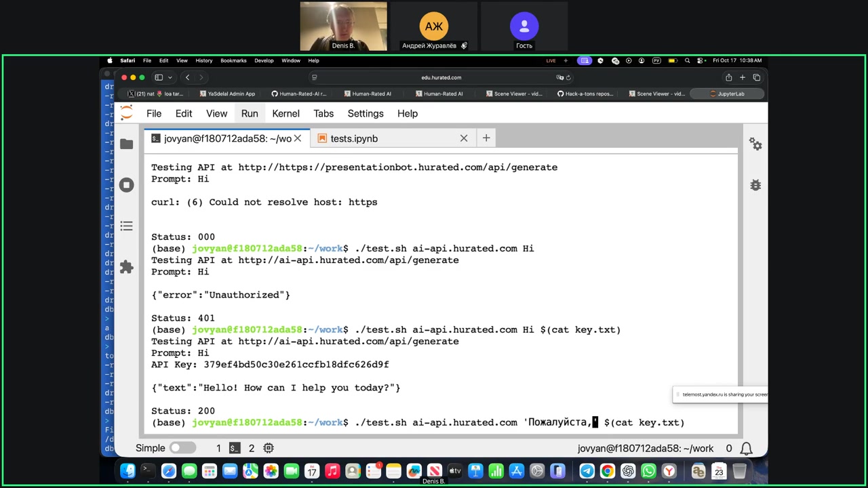Open the Running Terminals and Kernels panel
868x488 pixels.
(126, 185)
